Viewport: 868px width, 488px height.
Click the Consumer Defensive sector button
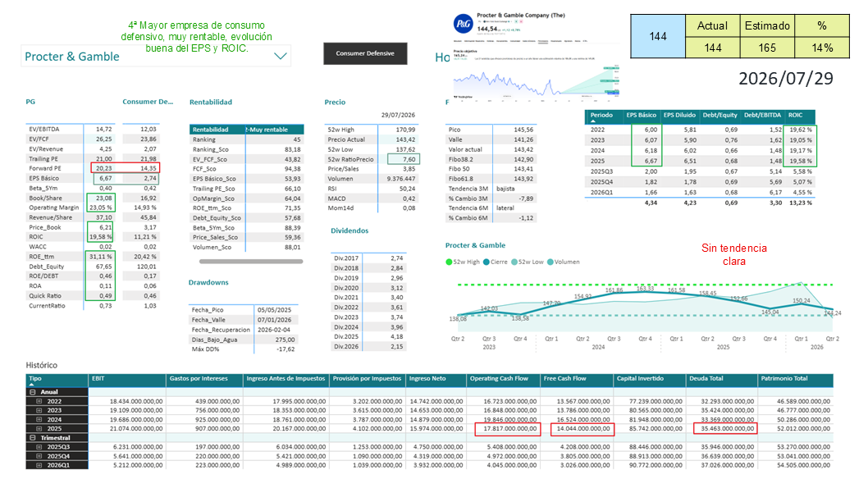tap(365, 53)
